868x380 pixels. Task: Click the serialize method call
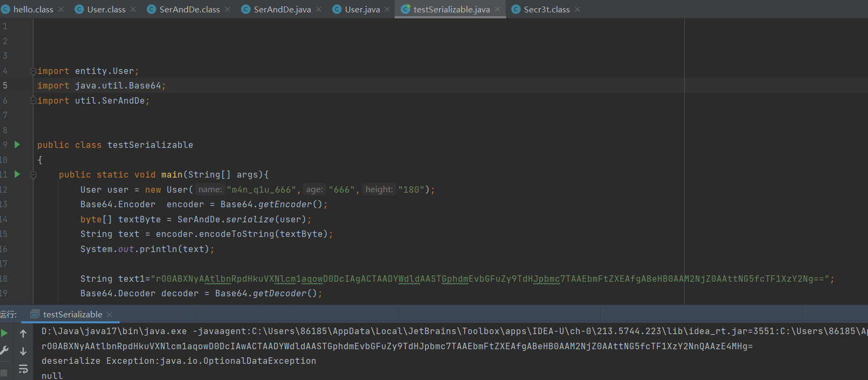250,219
